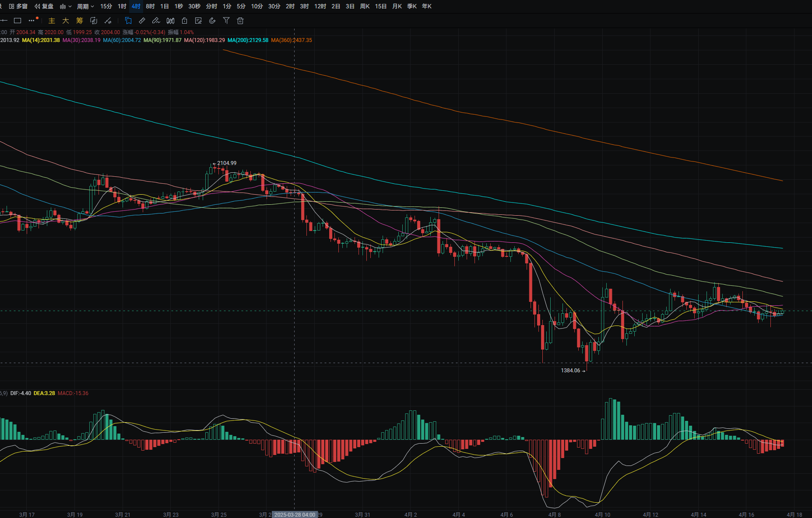Toggle the 筹 chip distribution button
Image resolution: width=812 pixels, height=518 pixels.
click(x=80, y=21)
